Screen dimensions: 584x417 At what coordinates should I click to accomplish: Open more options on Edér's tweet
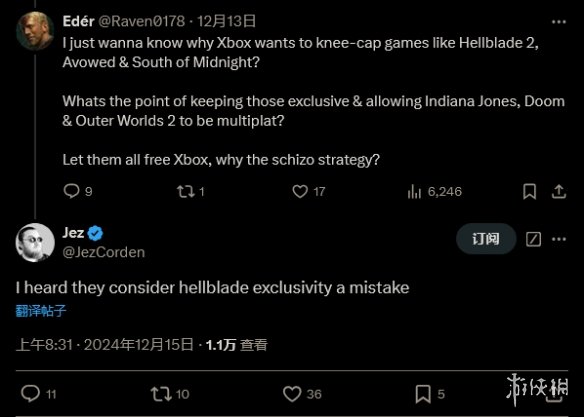559,22
